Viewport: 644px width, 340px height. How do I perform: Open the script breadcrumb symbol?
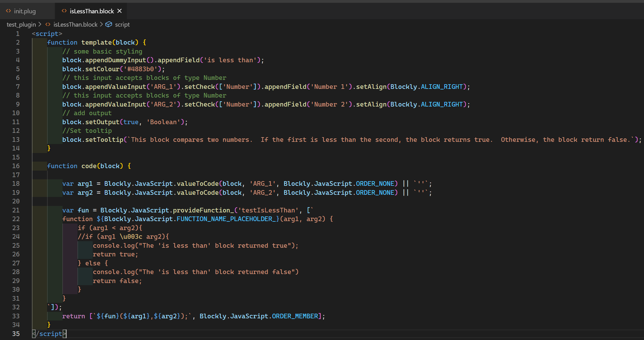pyautogui.click(x=122, y=24)
